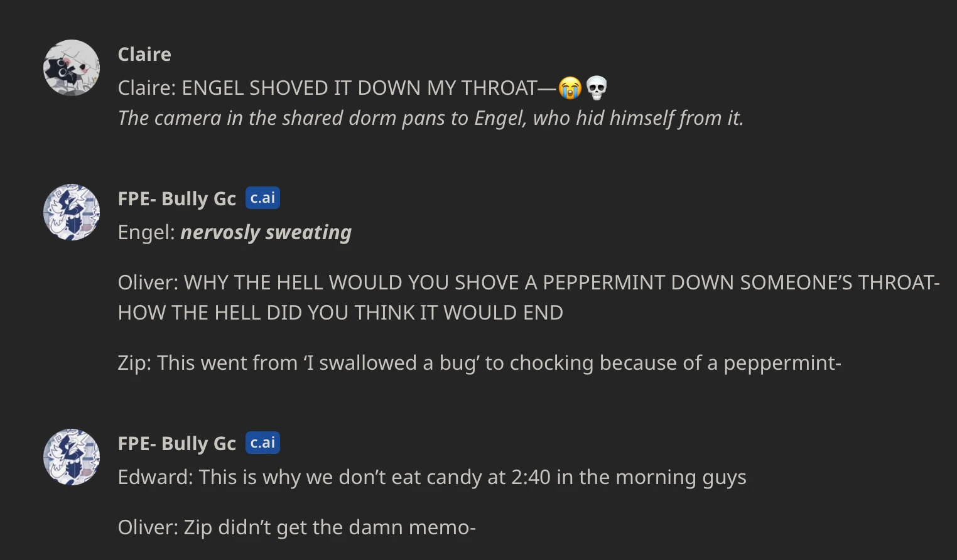This screenshot has width=957, height=560.
Task: Select the username Claire
Action: 144,55
